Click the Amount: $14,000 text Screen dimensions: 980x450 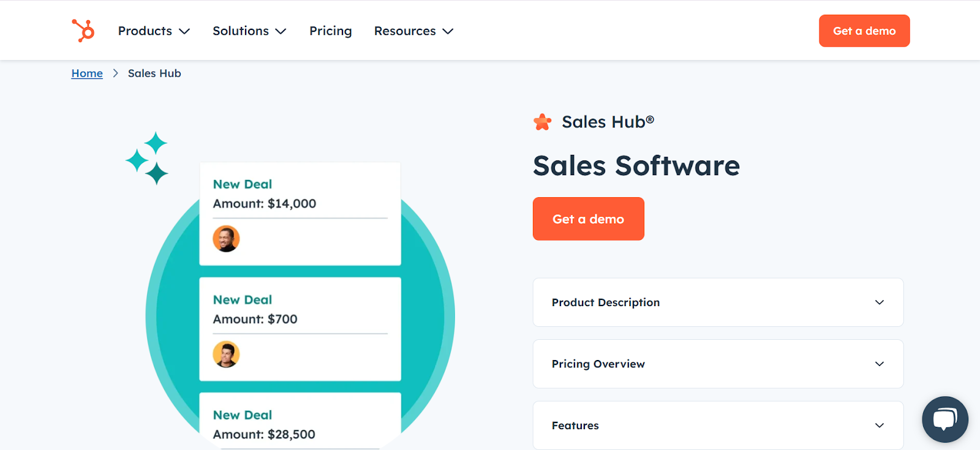click(x=265, y=204)
